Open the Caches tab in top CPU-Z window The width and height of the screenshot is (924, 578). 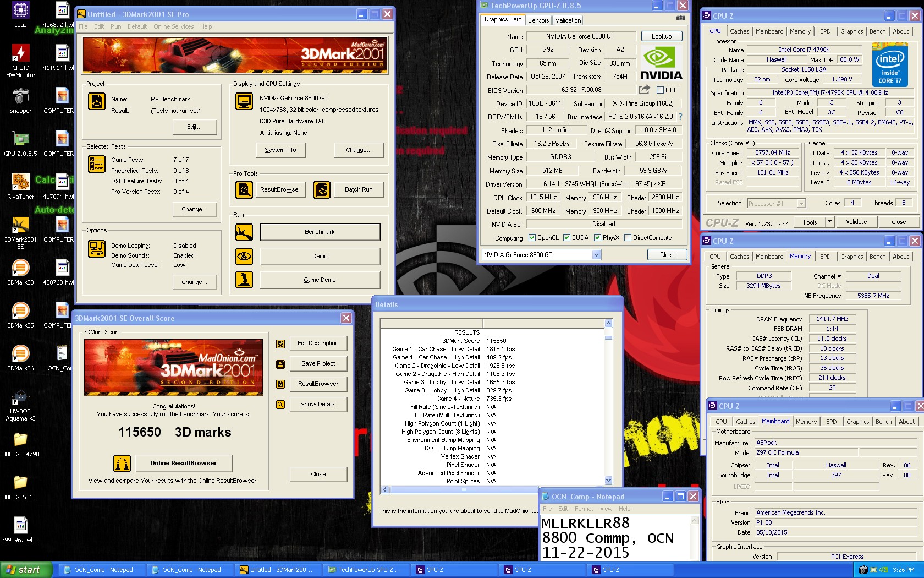coord(739,31)
